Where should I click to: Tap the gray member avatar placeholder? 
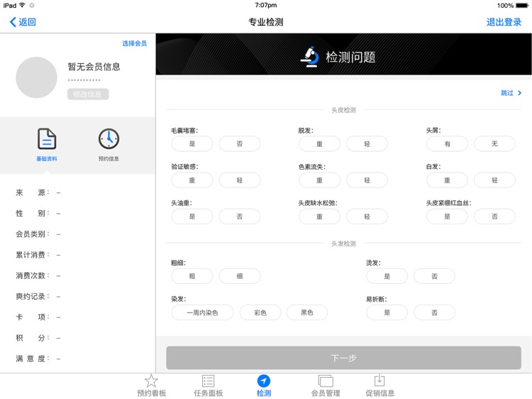coord(36,77)
